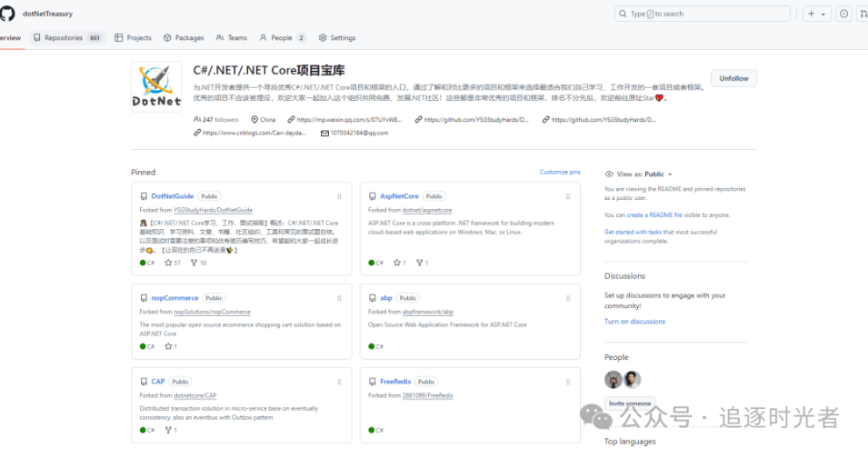Open forked source abpframework/abp

(428, 312)
